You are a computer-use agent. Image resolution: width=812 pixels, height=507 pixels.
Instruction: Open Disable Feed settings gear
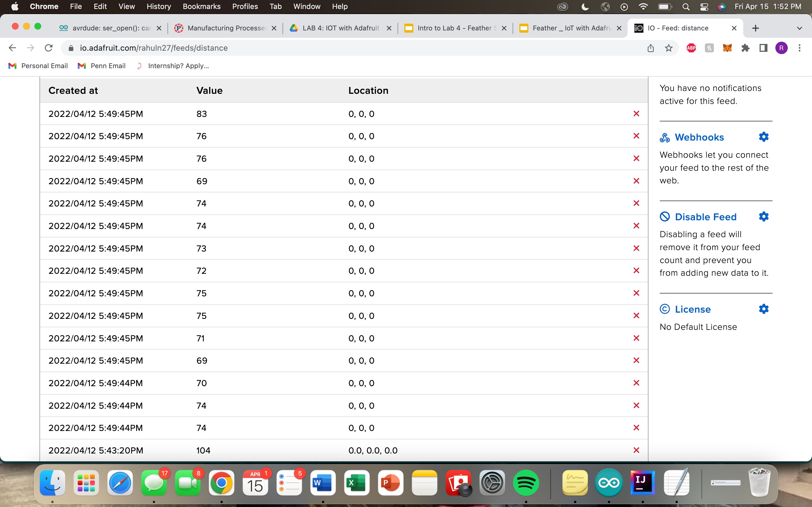click(763, 217)
